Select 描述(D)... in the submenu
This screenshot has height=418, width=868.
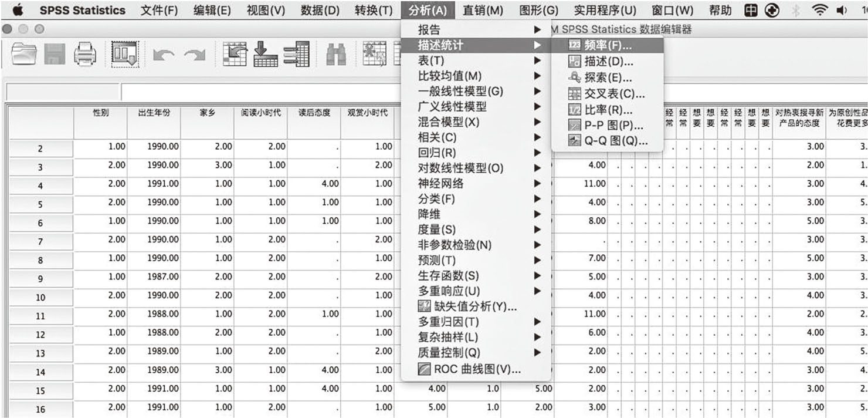click(607, 60)
